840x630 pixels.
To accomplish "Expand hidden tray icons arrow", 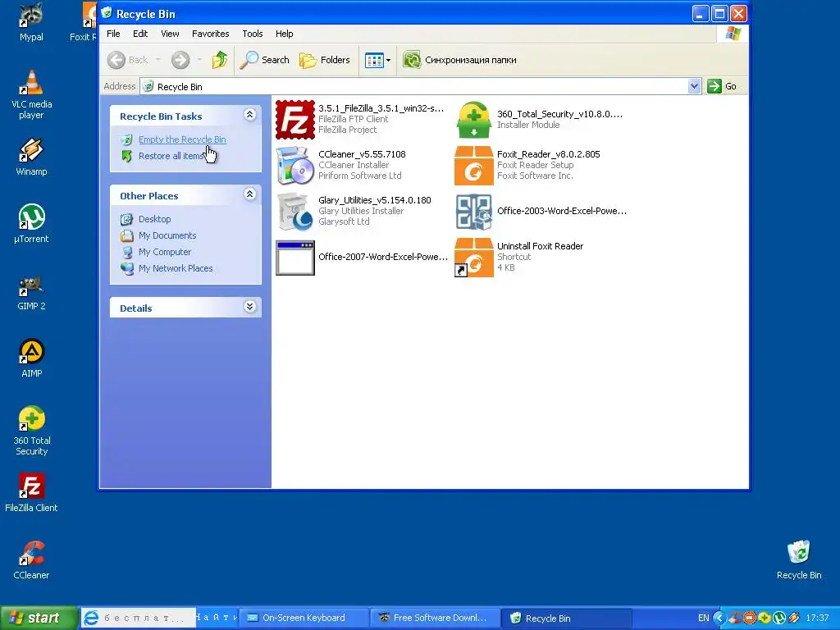I will pos(719,618).
